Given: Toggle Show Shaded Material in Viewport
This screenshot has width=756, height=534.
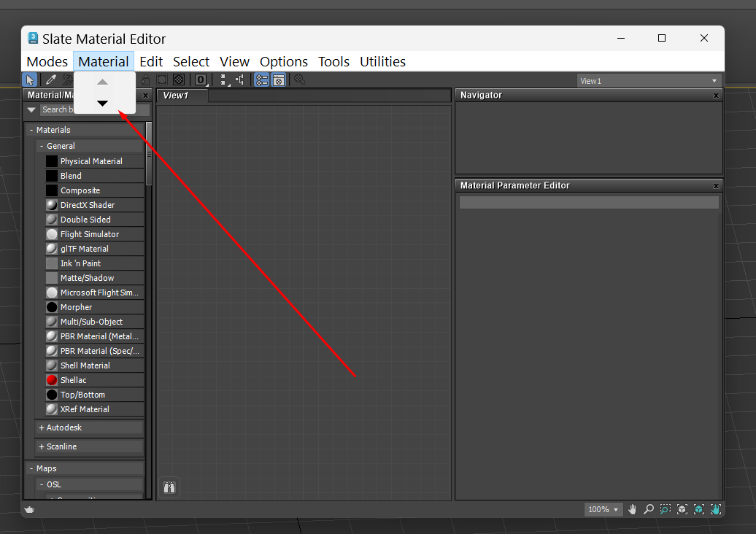Looking at the screenshot, I should click(x=161, y=80).
